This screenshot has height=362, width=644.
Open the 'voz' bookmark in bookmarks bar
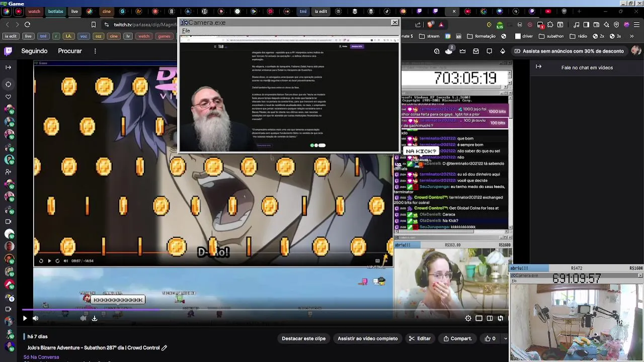84,36
